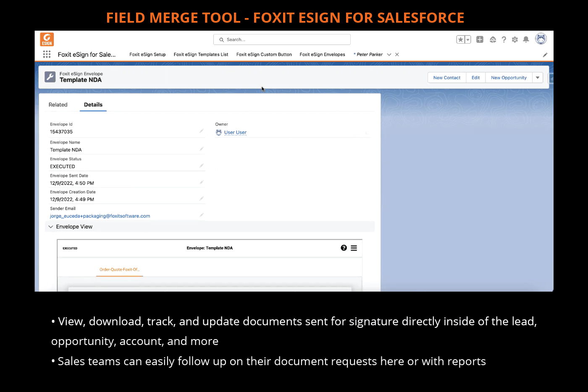588x392 pixels.
Task: View notifications via the bell icon
Action: point(526,39)
